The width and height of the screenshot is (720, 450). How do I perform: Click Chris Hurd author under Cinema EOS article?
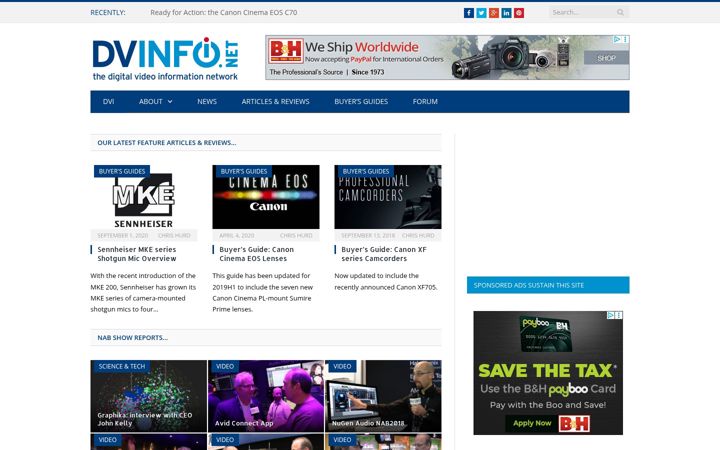(x=296, y=236)
